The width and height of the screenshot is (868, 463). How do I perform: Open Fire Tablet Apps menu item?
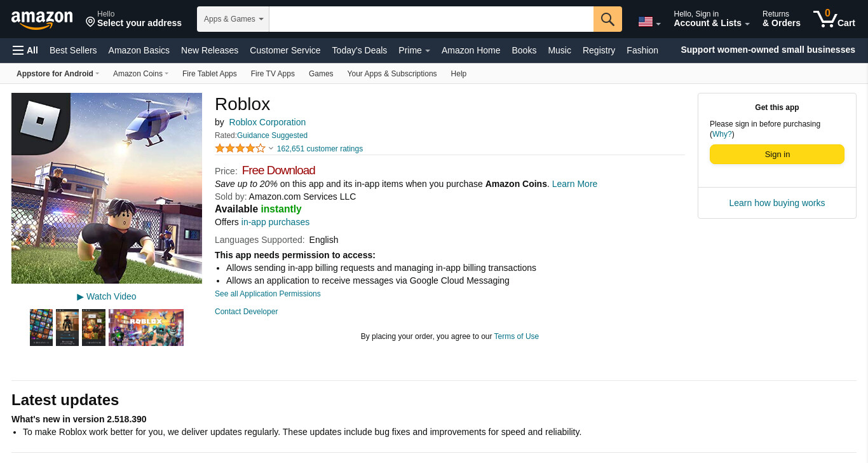[x=210, y=74]
